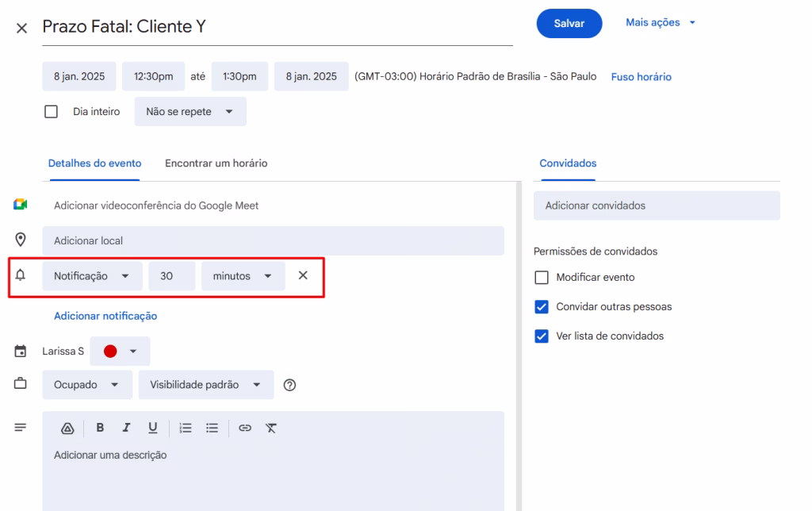Click the Salvar button
The width and height of the screenshot is (812, 511).
569,23
